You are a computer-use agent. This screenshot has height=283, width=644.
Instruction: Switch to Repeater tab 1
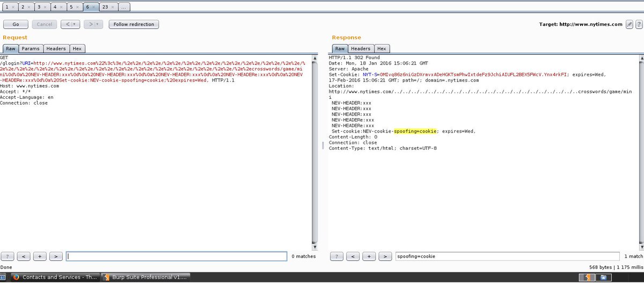(x=6, y=8)
